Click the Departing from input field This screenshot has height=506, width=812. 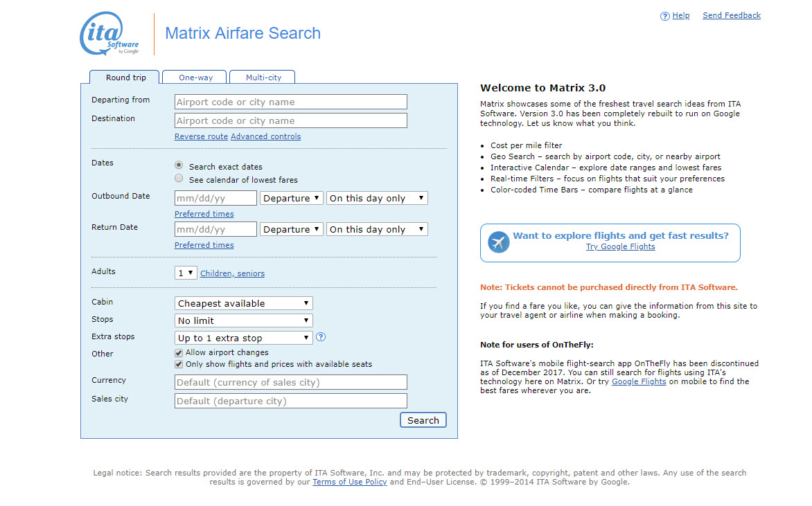[x=291, y=102]
